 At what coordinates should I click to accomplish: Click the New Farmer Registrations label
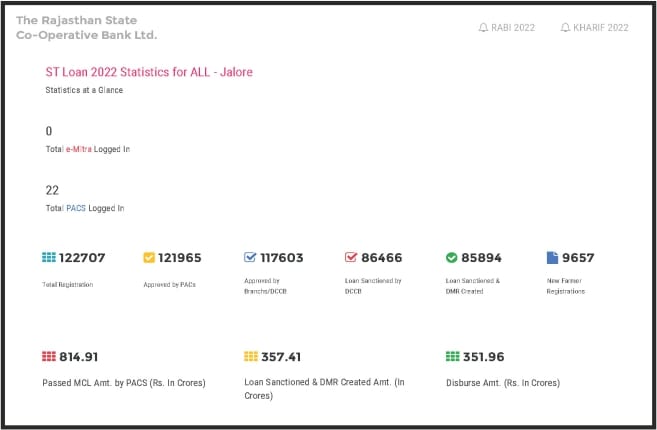(567, 286)
